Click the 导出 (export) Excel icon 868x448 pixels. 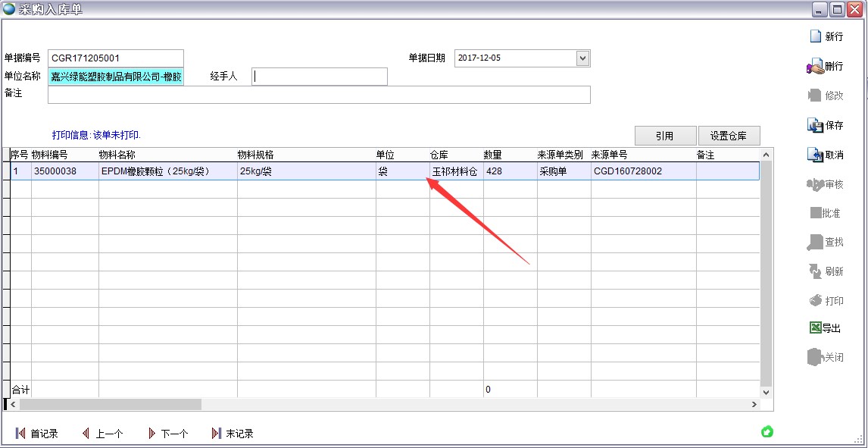tap(816, 328)
